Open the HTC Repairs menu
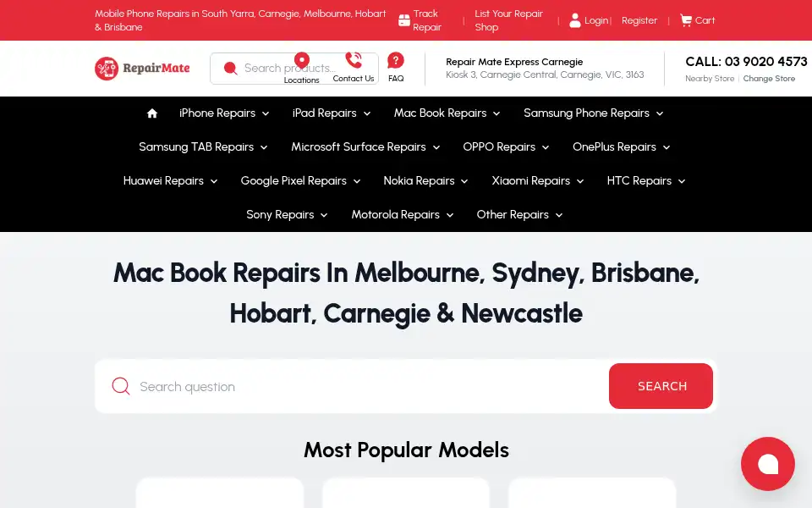 tap(645, 181)
